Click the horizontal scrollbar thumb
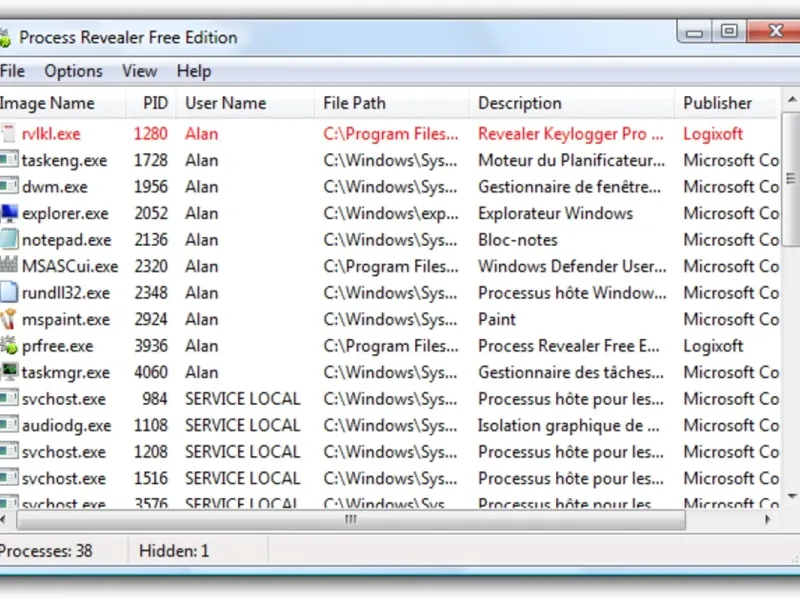This screenshot has width=800, height=600. [351, 520]
